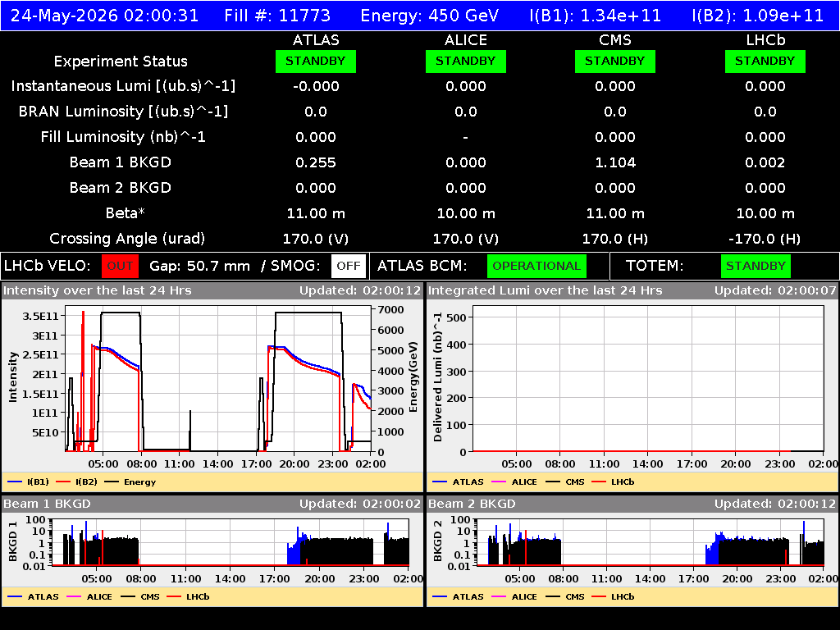Click Updated: 02:00:12 on the Intensity chart
The height and width of the screenshot is (630, 840).
[x=361, y=291]
